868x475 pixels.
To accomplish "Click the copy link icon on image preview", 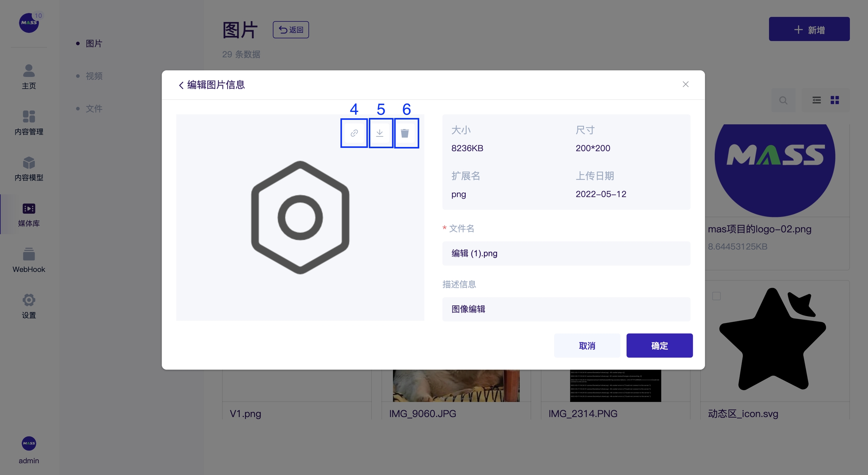I will pos(354,133).
